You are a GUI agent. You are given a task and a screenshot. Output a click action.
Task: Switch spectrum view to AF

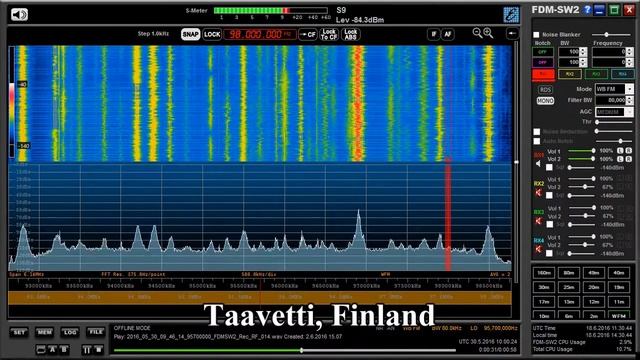click(447, 34)
